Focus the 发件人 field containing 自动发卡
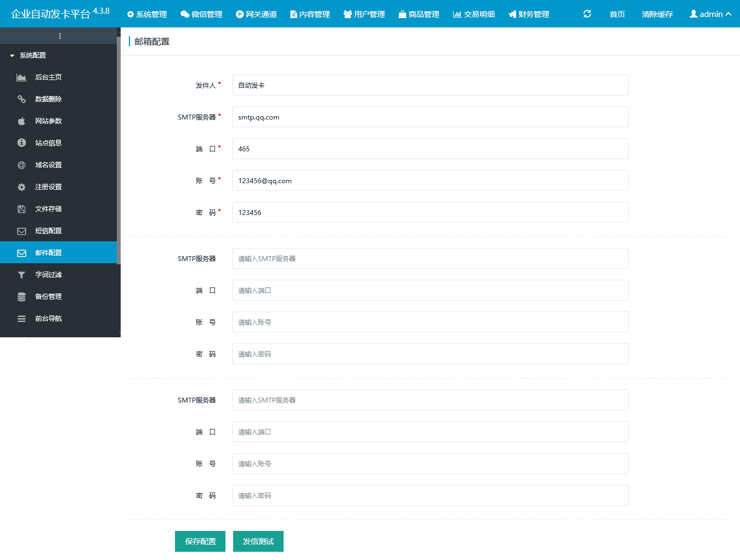The width and height of the screenshot is (740, 560). pos(430,85)
